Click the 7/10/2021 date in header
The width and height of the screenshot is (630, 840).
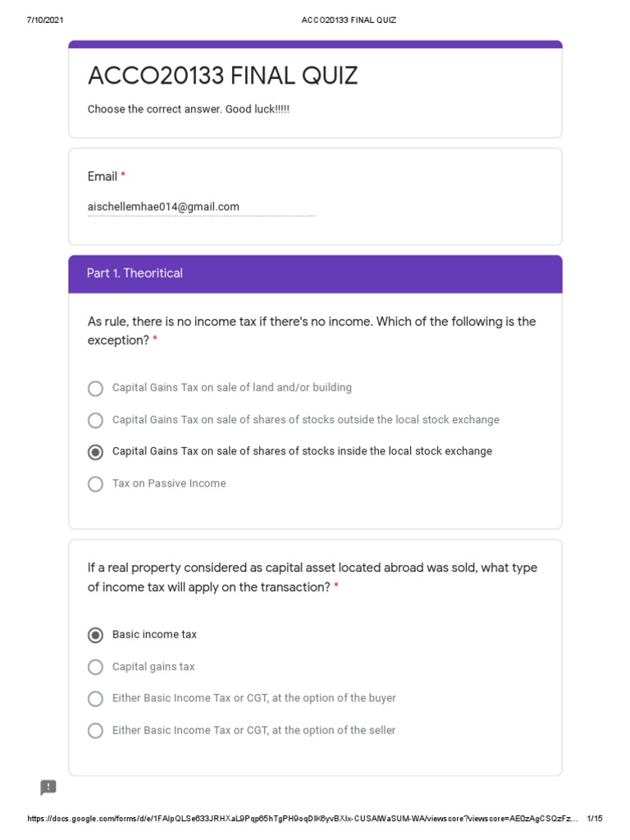pos(45,20)
